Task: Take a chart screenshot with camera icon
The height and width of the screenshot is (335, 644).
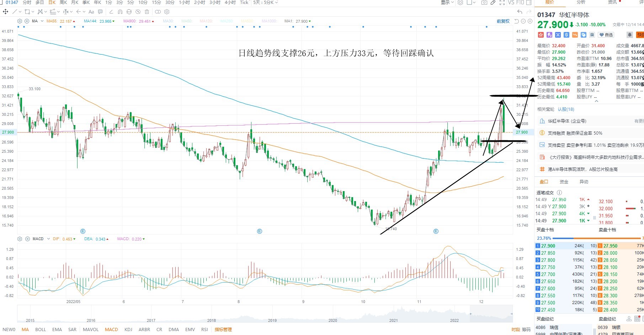Action: point(484,2)
